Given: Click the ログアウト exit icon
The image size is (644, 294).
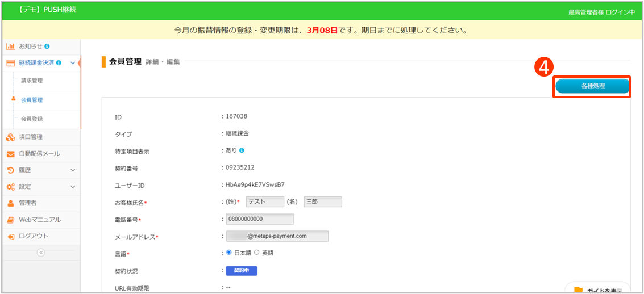Looking at the screenshot, I should 10,236.
